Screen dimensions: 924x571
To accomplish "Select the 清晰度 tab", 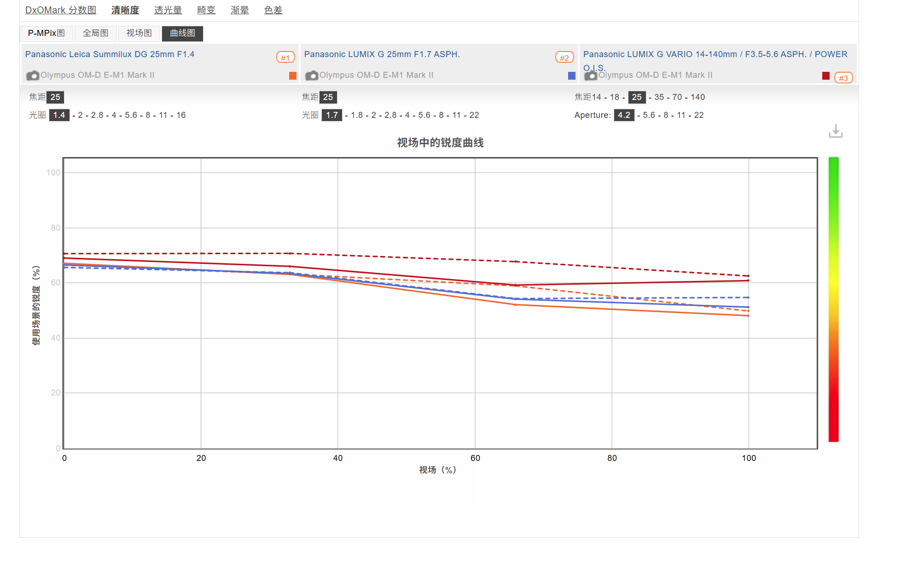I will [x=125, y=10].
